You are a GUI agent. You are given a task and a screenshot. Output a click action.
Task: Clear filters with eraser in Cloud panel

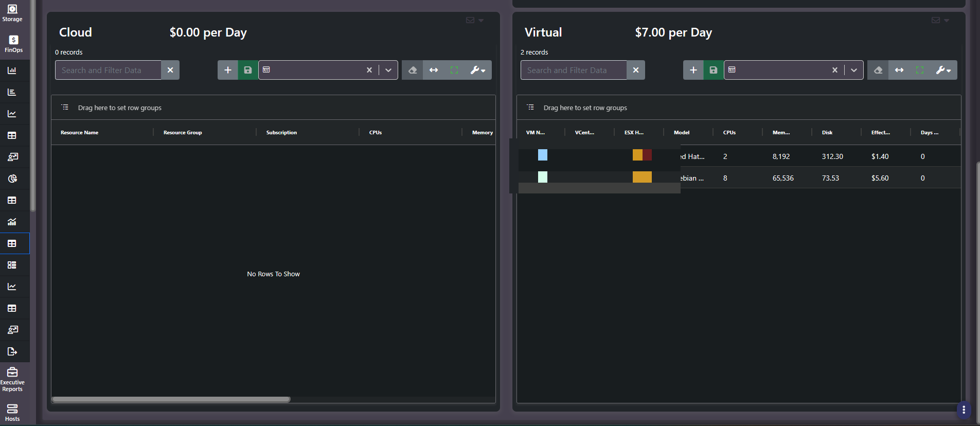(x=413, y=70)
